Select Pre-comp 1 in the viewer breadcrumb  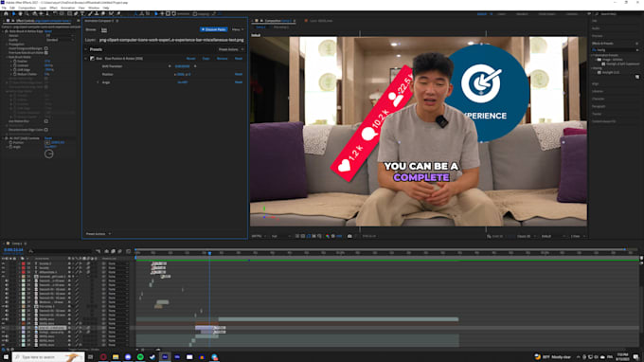(x=281, y=27)
